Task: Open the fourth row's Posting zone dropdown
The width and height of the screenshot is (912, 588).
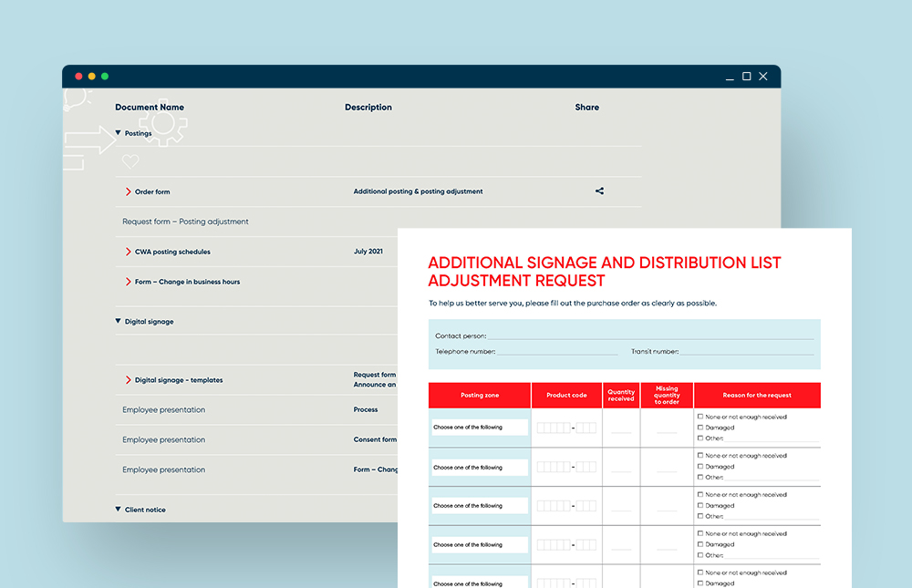Action: pos(480,545)
